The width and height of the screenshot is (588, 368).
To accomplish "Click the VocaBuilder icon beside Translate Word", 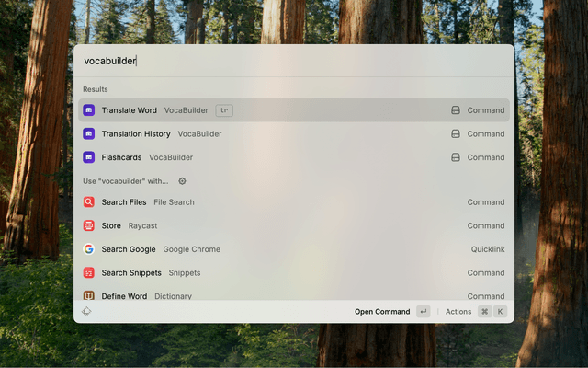I will (89, 110).
